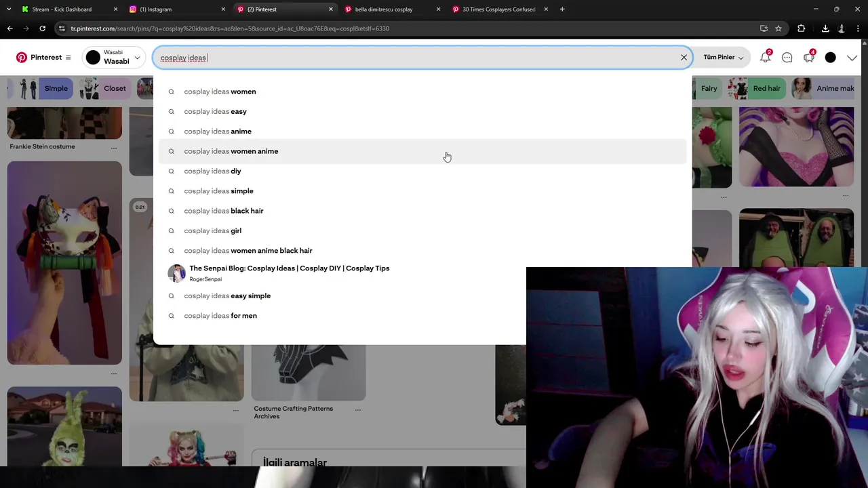Open the Frankie Stein costume pin title
Screen dimensions: 868x488
coord(42,146)
